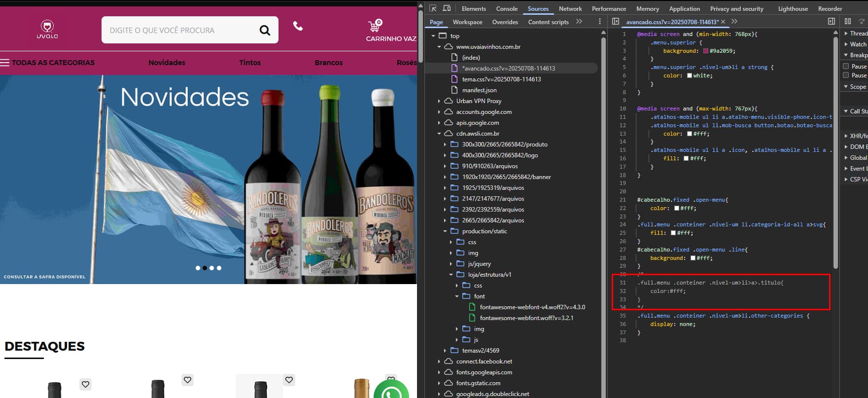Image resolution: width=868 pixels, height=398 pixels.
Task: Select the tema.css file icon
Action: tap(455, 79)
